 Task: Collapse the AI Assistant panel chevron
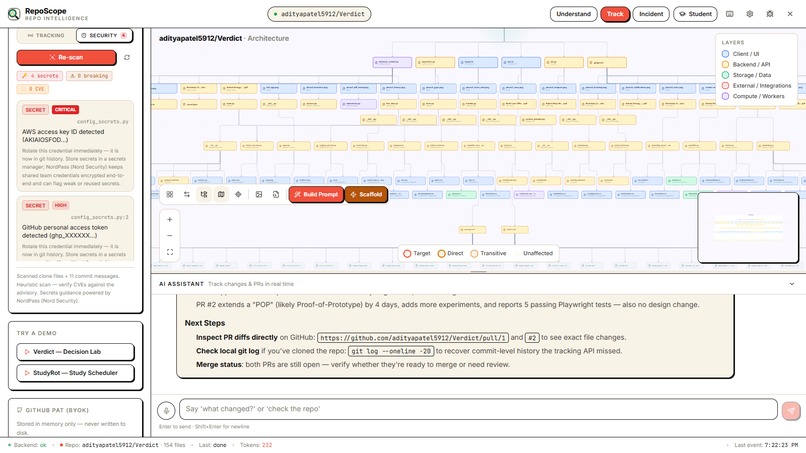(792, 284)
